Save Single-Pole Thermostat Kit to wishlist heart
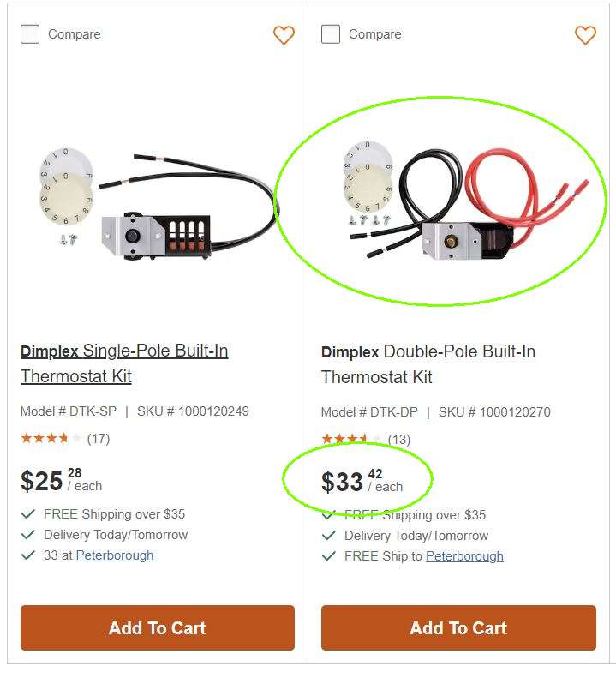 click(x=284, y=35)
